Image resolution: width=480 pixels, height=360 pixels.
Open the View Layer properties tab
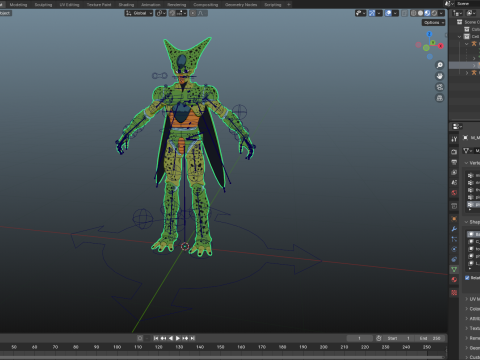pyautogui.click(x=454, y=172)
